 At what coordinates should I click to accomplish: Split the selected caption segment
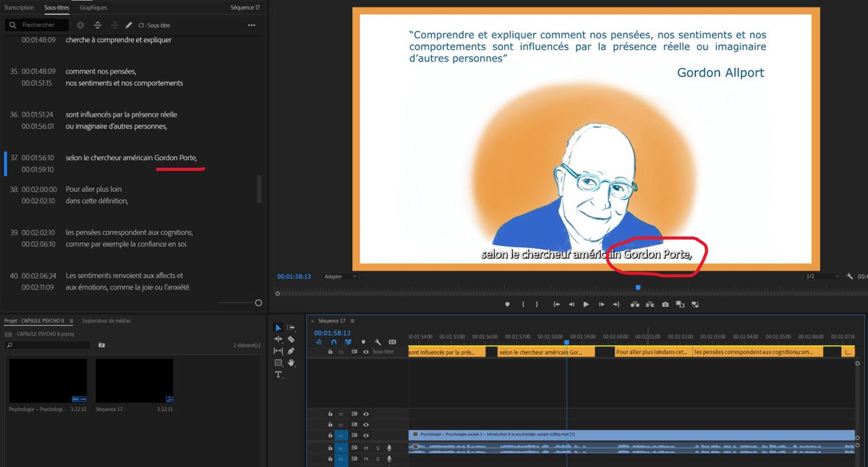pos(98,25)
